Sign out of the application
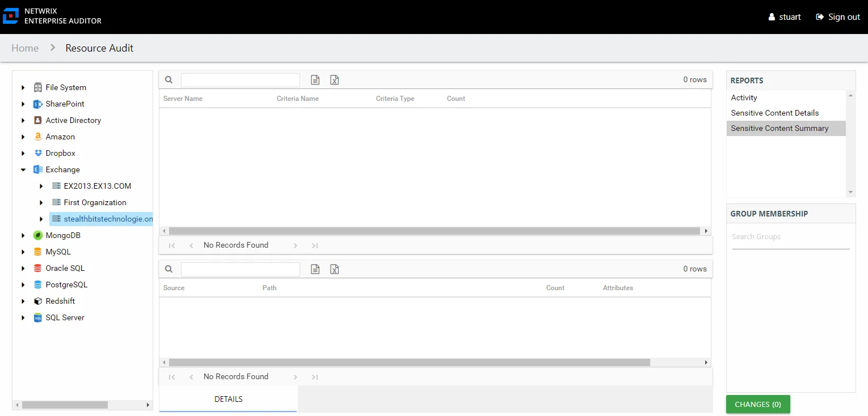 (838, 17)
